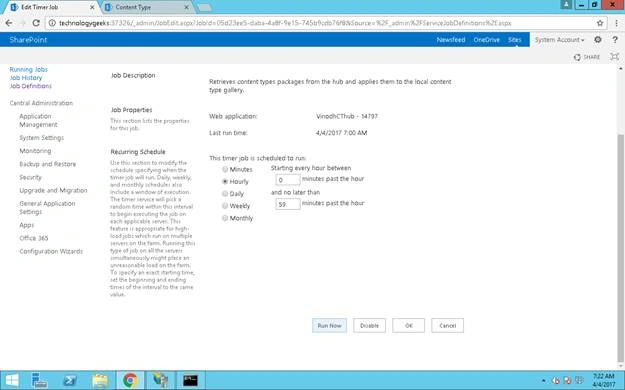Screen dimensions: 625x390
Task: Open Monitoring in sidebar
Action: point(35,151)
